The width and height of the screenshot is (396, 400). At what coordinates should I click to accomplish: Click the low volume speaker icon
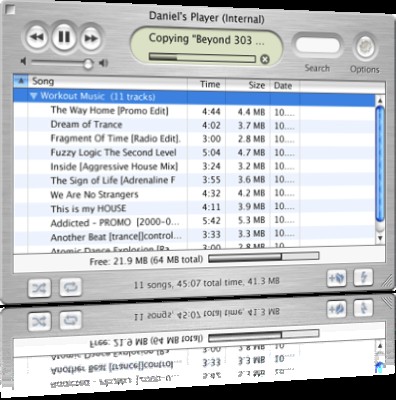tap(24, 61)
